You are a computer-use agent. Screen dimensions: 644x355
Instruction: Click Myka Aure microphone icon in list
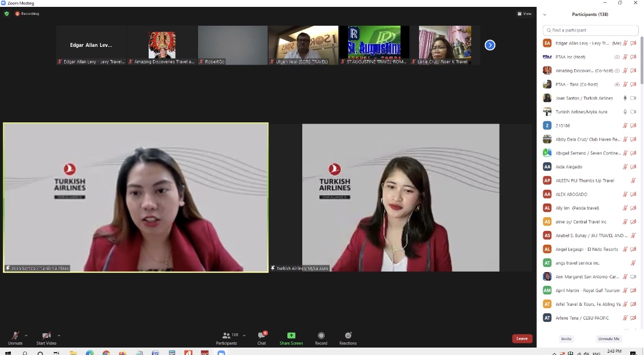point(625,112)
